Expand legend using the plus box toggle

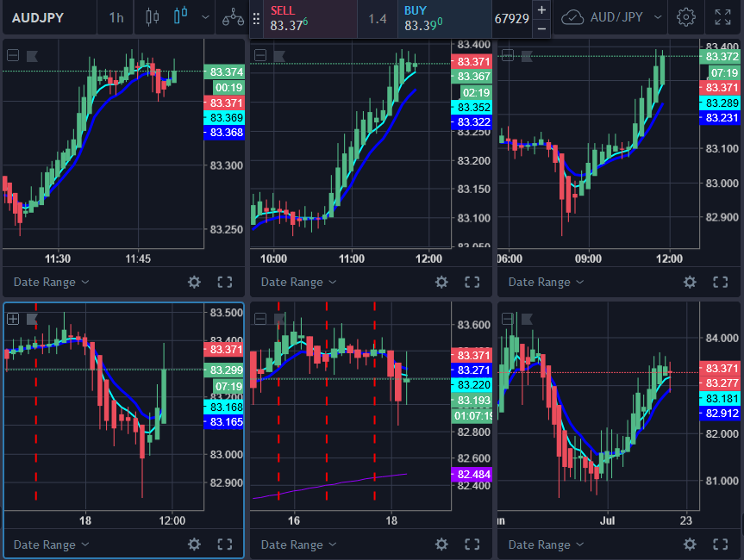[x=13, y=319]
